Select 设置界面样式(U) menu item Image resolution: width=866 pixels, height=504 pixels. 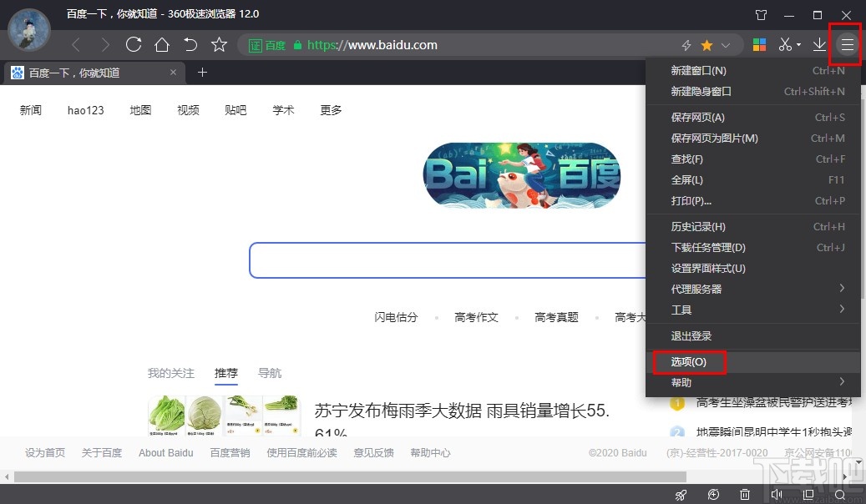point(753,269)
